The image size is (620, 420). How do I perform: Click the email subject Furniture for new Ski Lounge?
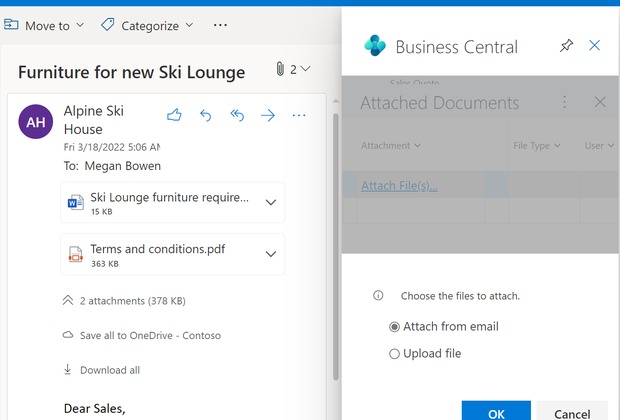[132, 72]
